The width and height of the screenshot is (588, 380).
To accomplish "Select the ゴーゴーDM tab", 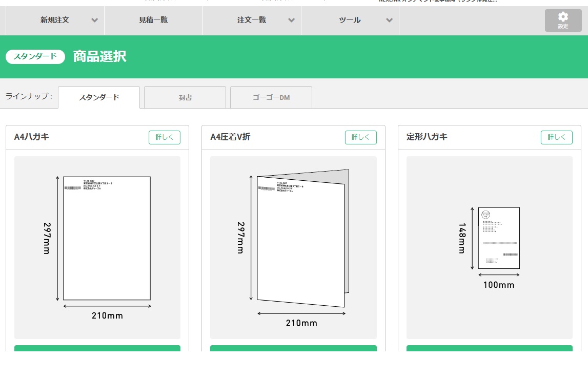I will (271, 97).
